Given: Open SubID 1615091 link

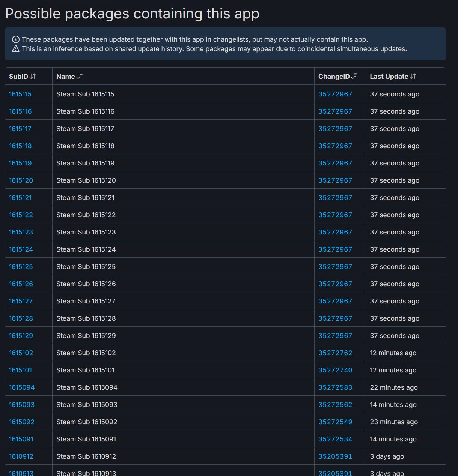Looking at the screenshot, I should tap(21, 439).
